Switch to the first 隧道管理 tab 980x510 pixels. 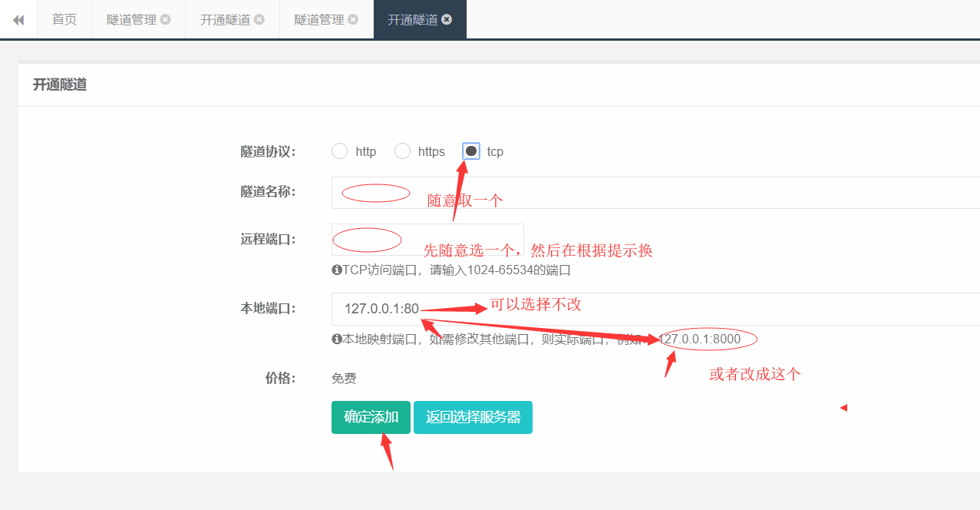click(132, 20)
